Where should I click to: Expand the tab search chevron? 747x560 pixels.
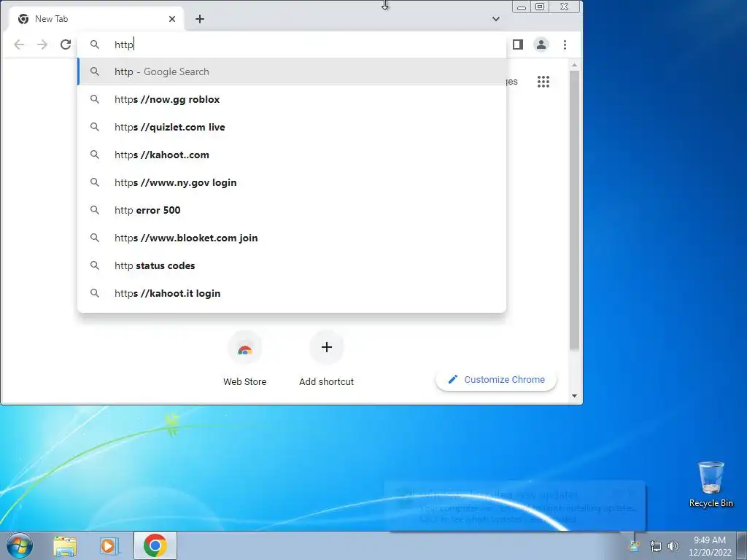click(496, 19)
